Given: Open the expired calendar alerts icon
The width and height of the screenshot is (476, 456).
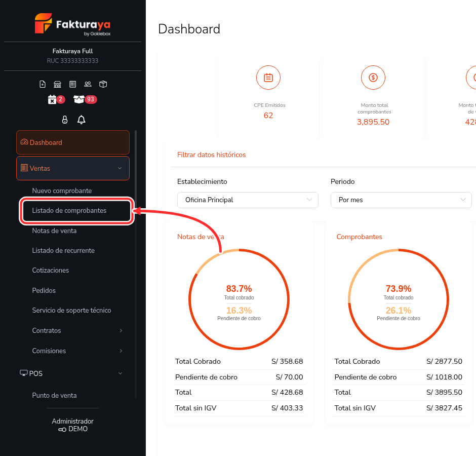Looking at the screenshot, I should click(52, 99).
